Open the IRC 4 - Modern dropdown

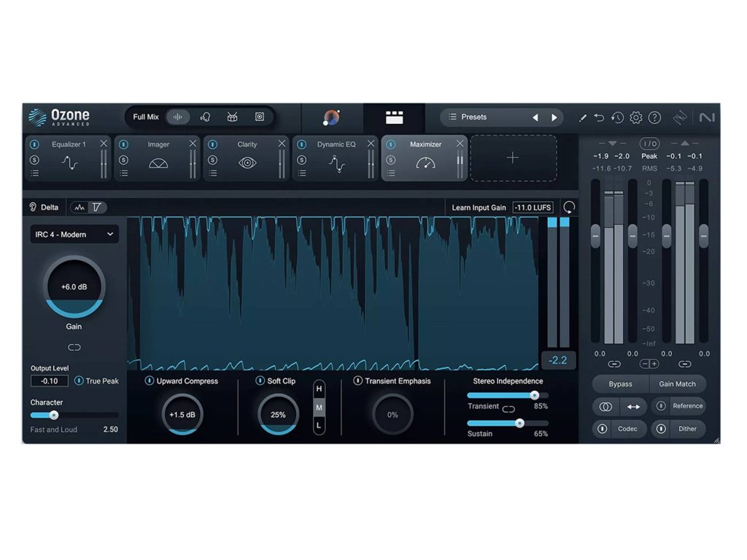coord(74,234)
